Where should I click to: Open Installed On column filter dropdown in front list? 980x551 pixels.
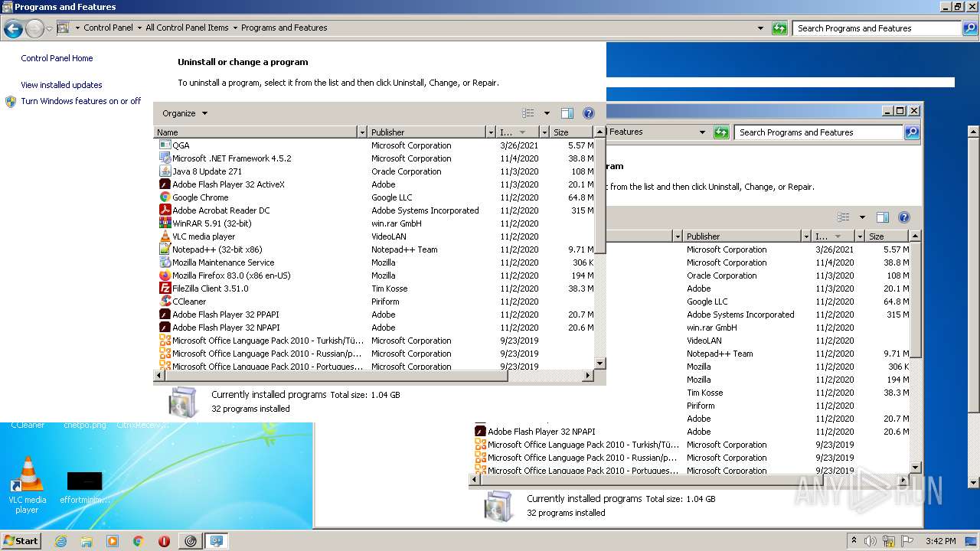point(546,132)
